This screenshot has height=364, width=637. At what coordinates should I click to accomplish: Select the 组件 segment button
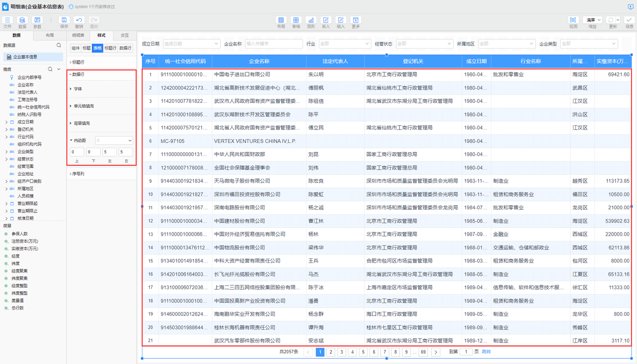click(76, 48)
